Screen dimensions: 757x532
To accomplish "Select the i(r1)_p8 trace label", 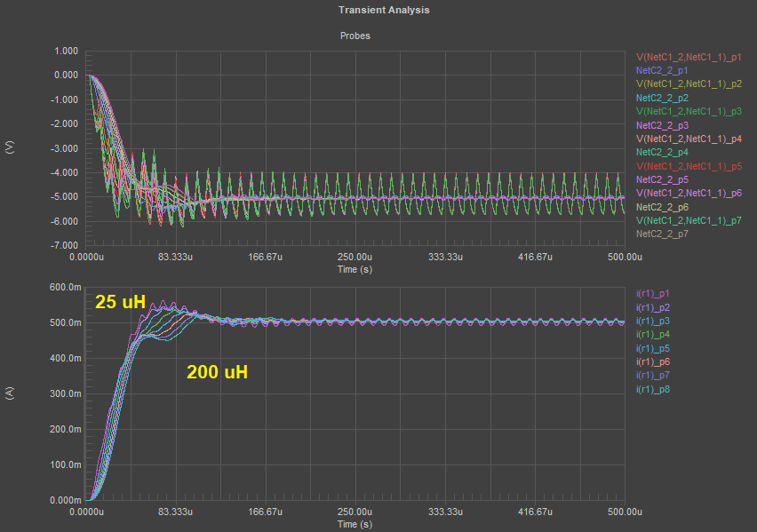I will pos(652,389).
